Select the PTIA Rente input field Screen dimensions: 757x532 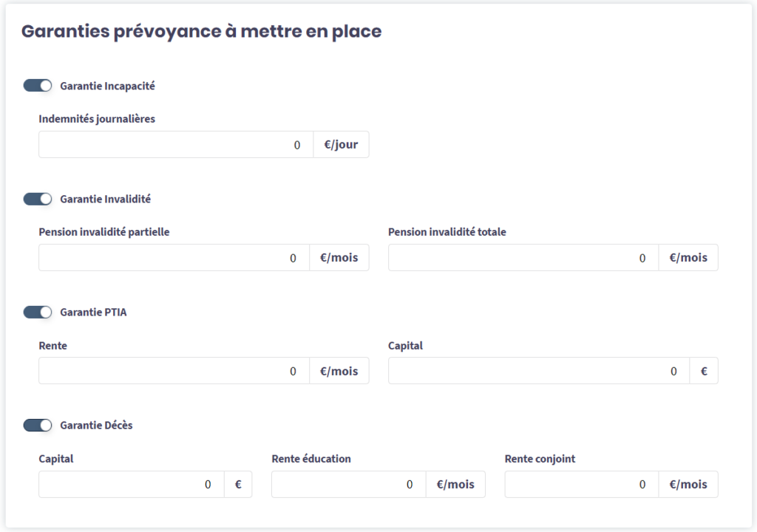click(174, 371)
